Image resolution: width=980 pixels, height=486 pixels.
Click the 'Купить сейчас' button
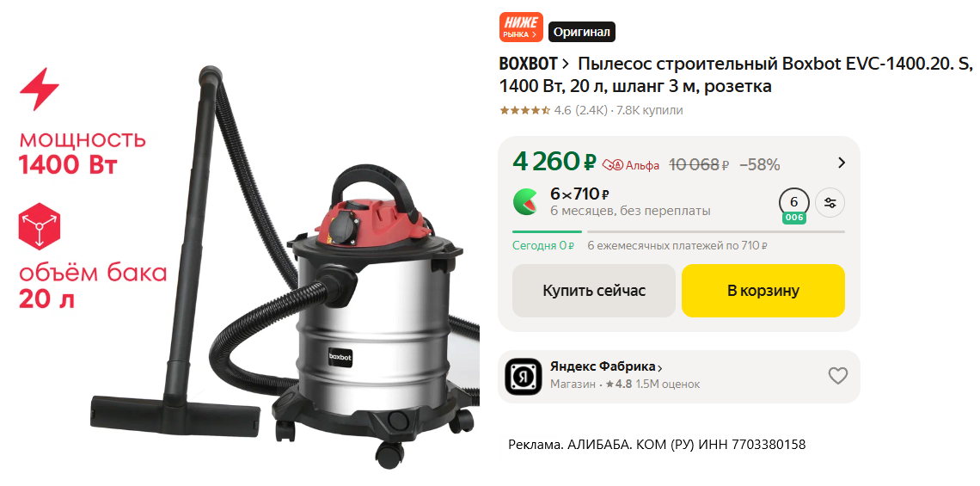coord(594,291)
